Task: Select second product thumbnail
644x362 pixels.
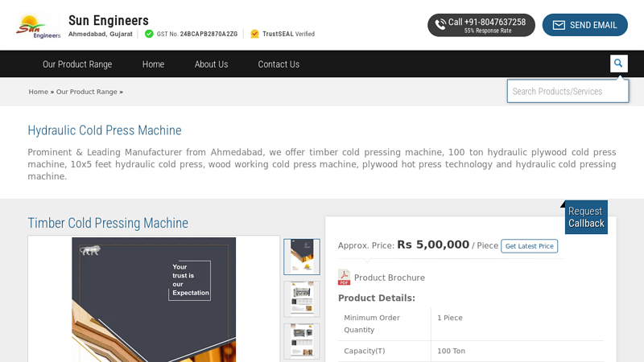Action: click(x=302, y=299)
